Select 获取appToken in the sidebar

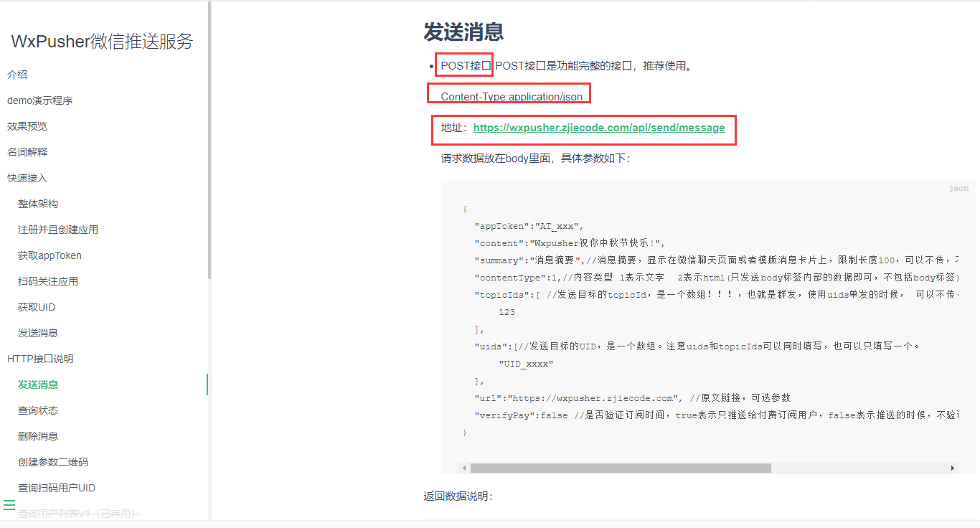coord(50,255)
